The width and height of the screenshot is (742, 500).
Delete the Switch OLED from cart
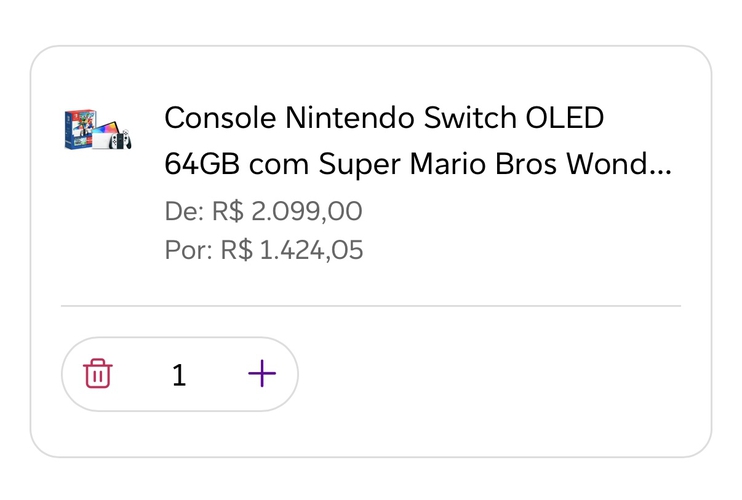click(x=98, y=374)
